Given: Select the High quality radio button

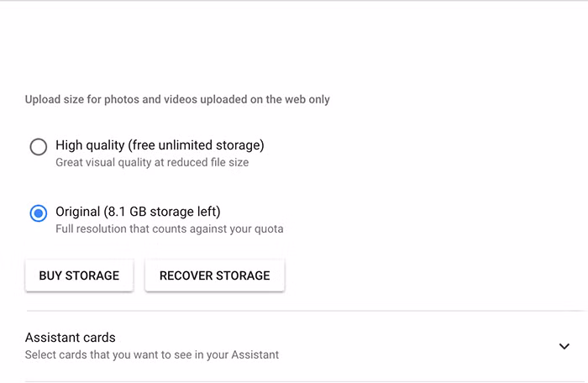Looking at the screenshot, I should coord(38,147).
